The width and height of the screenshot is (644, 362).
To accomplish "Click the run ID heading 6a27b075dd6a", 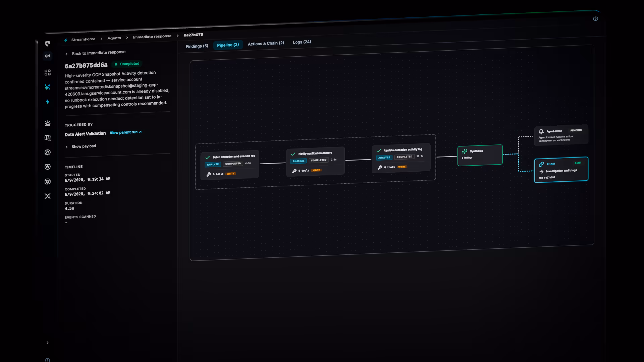I will (86, 65).
